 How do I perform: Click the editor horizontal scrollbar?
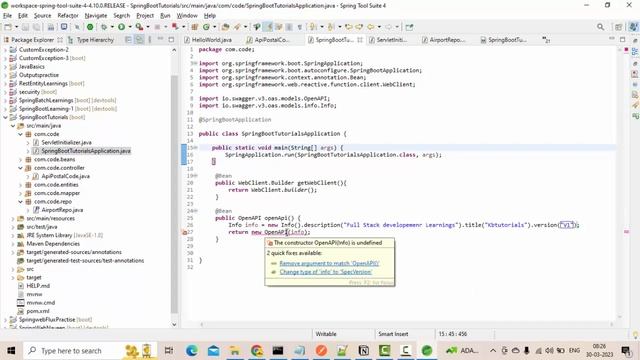point(406,324)
